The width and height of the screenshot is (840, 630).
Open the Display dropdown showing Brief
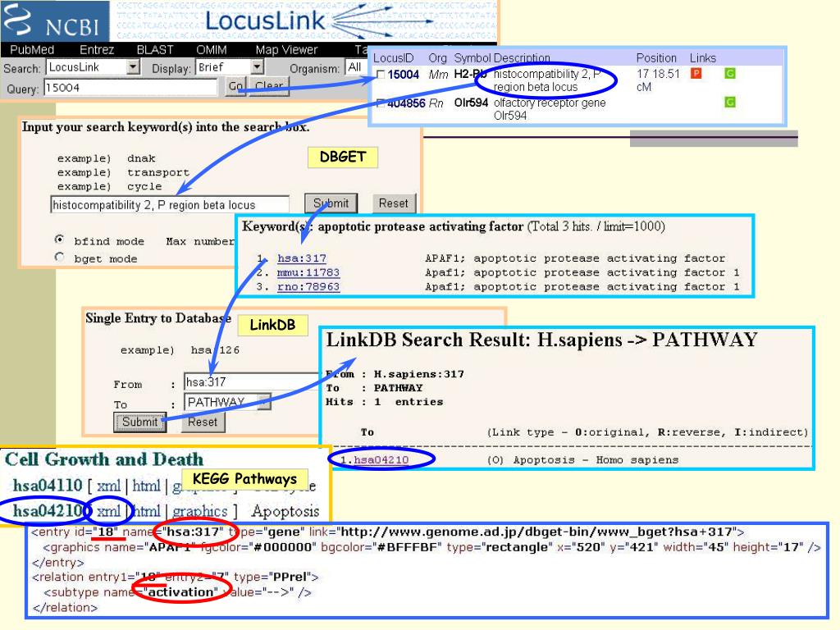230,67
